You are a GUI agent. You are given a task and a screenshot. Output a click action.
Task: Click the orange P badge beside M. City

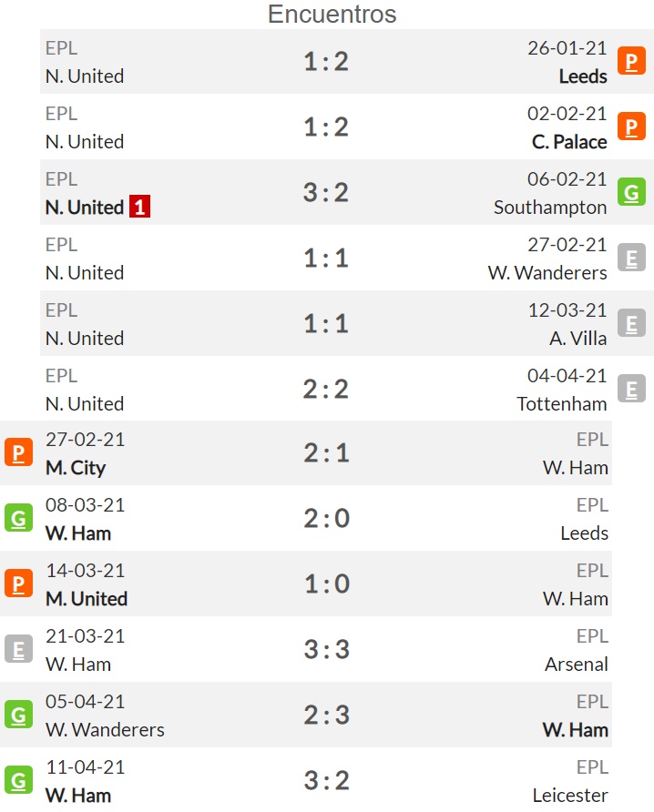18,452
